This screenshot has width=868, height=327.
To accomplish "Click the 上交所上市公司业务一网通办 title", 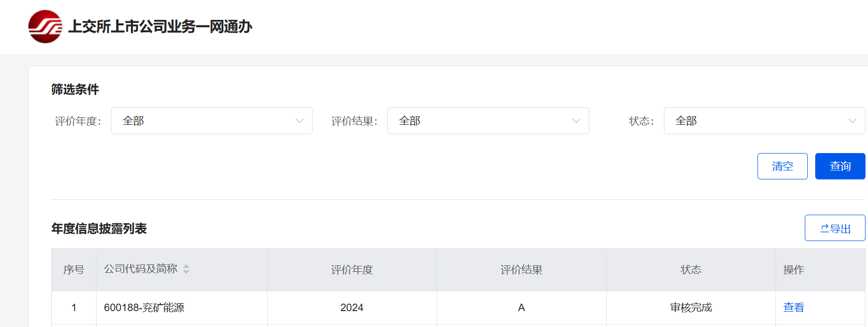I will pyautogui.click(x=160, y=27).
